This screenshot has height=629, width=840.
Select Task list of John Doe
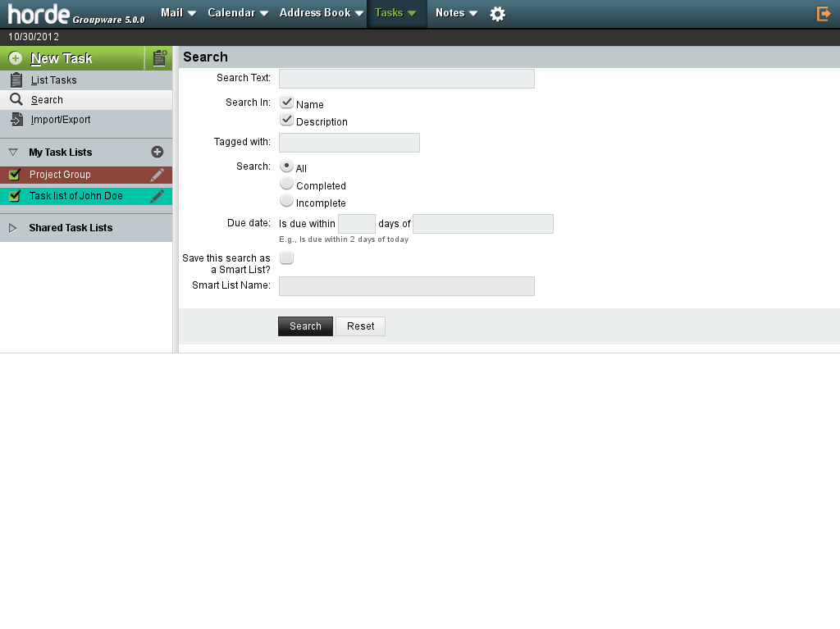tap(76, 196)
